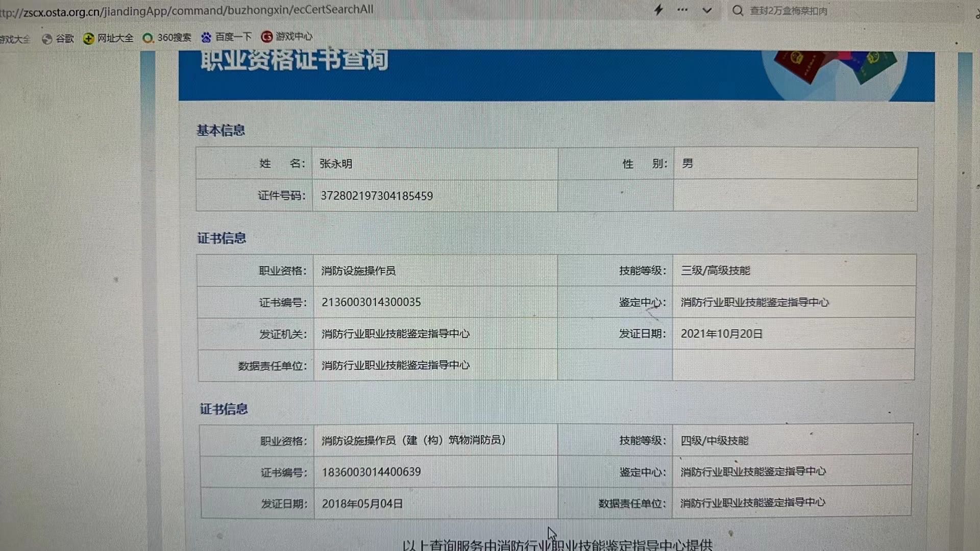Click certificate number 2136003014300035
The height and width of the screenshot is (551, 980).
[371, 302]
